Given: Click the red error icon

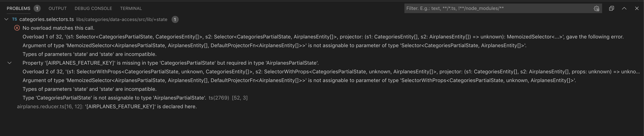Looking at the screenshot, I should pyautogui.click(x=17, y=28).
